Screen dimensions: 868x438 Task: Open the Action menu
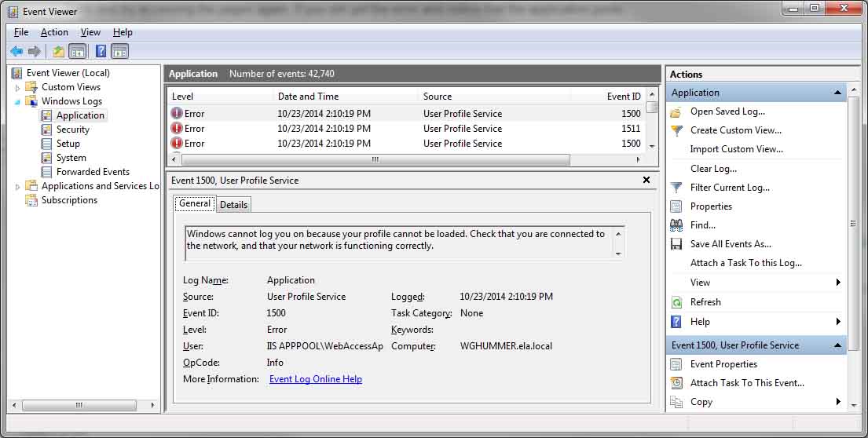pos(54,32)
